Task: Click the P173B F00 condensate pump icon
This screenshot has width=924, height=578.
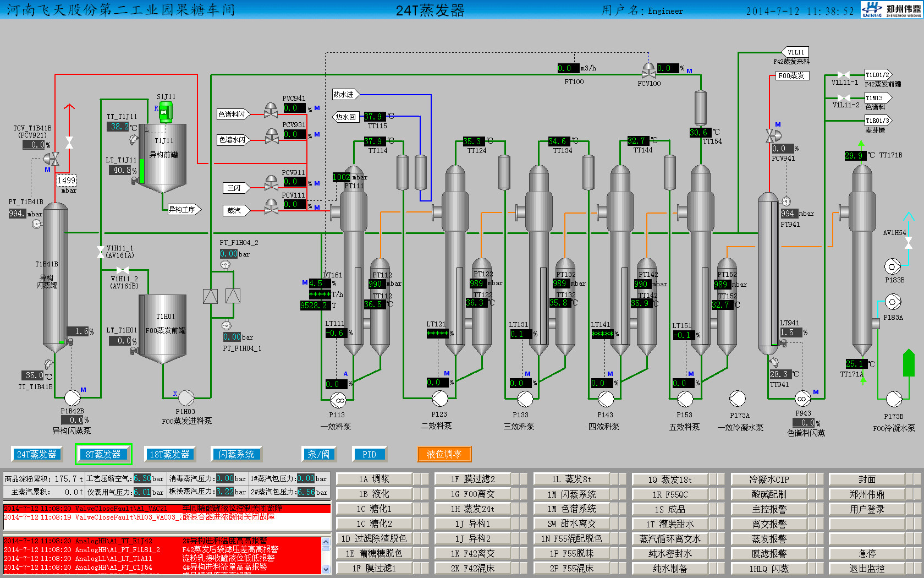Action: [894, 399]
